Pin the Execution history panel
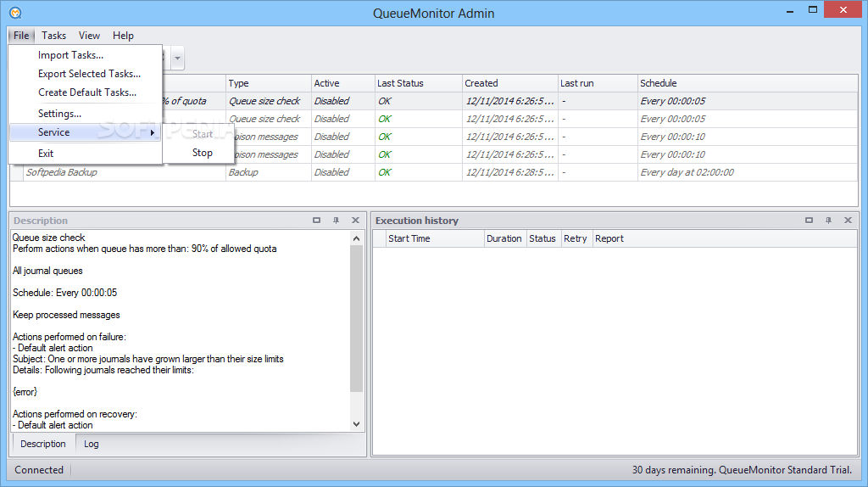Screen dimensions: 868x487 click(828, 221)
